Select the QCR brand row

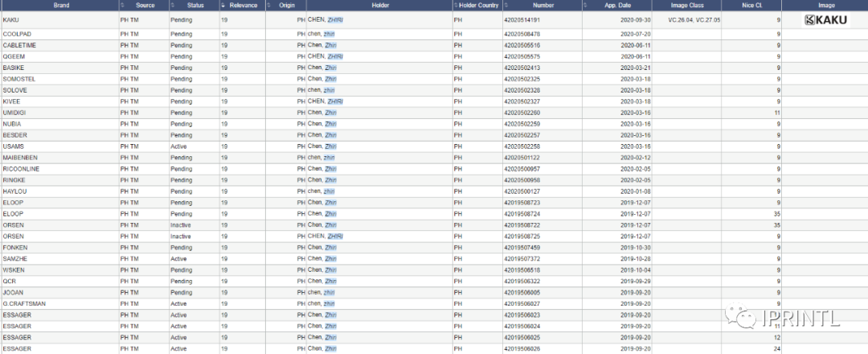click(x=434, y=281)
